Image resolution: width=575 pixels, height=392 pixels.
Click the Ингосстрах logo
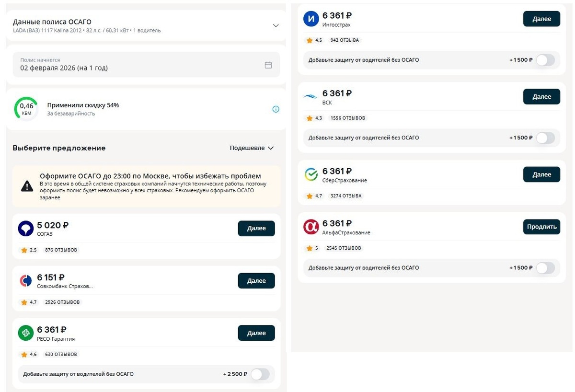(311, 19)
